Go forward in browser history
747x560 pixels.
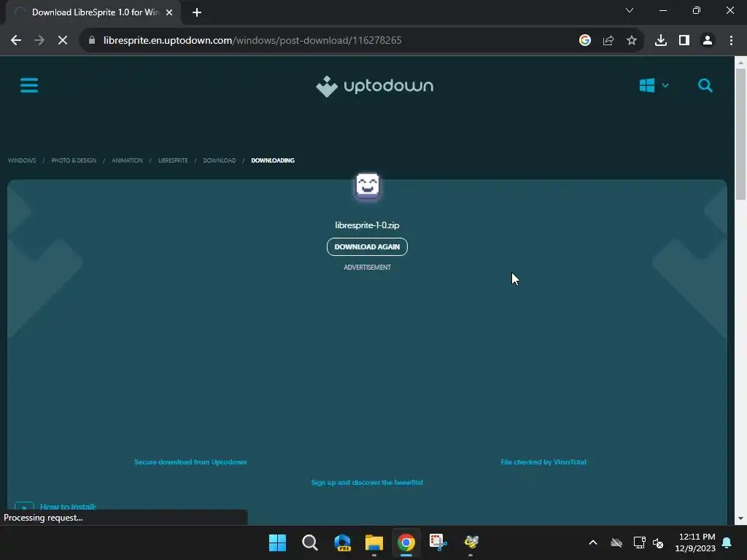[39, 41]
